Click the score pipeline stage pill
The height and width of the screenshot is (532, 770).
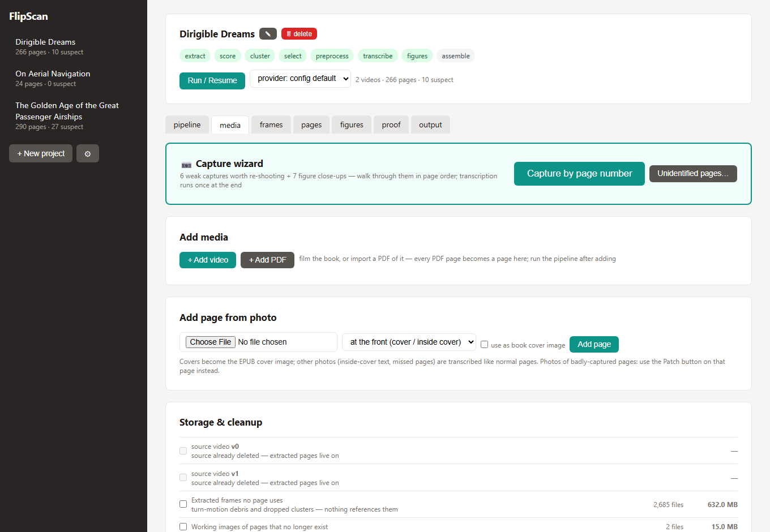click(x=228, y=55)
